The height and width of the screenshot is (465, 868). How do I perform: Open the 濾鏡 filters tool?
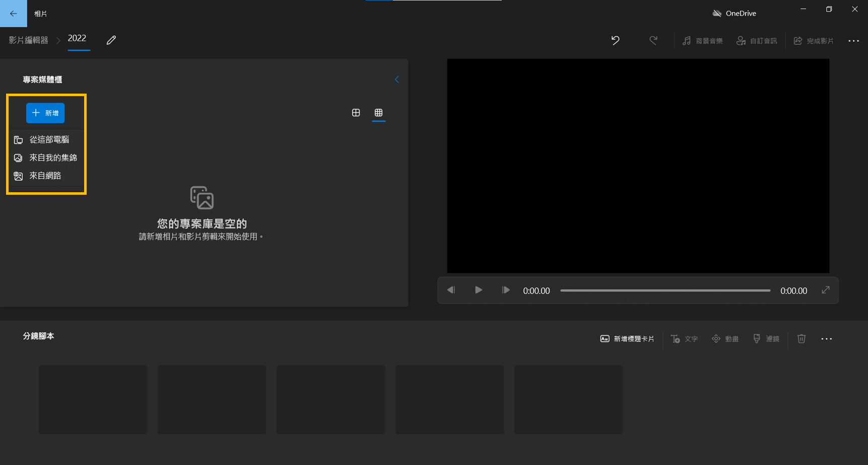point(766,339)
